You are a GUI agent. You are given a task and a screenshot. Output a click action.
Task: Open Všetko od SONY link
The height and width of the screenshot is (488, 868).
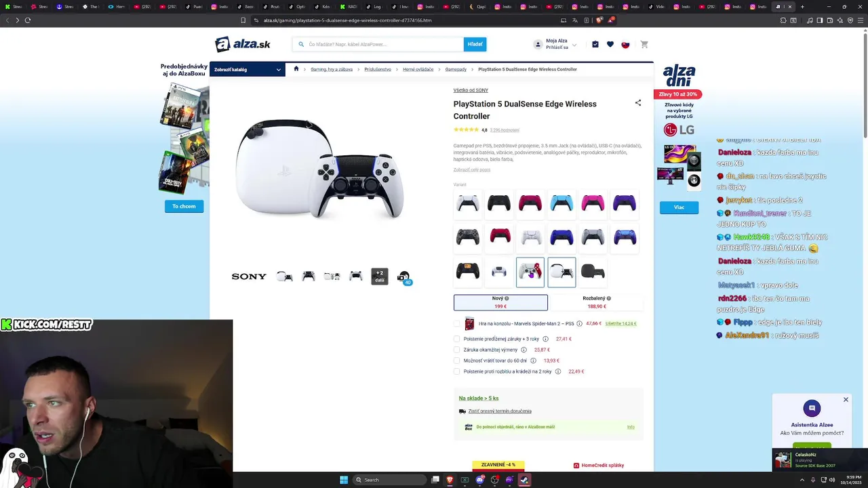pyautogui.click(x=471, y=90)
